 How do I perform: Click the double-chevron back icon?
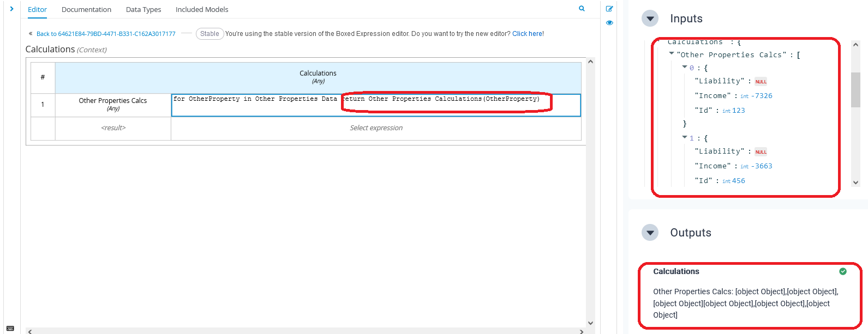(31, 34)
